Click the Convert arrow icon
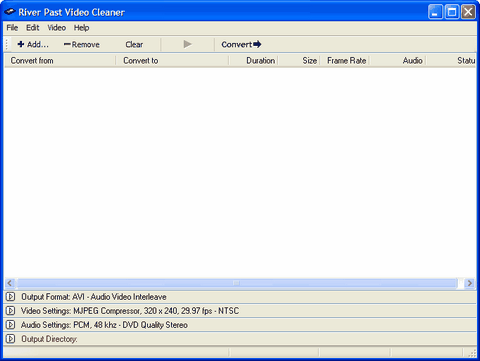 [257, 44]
